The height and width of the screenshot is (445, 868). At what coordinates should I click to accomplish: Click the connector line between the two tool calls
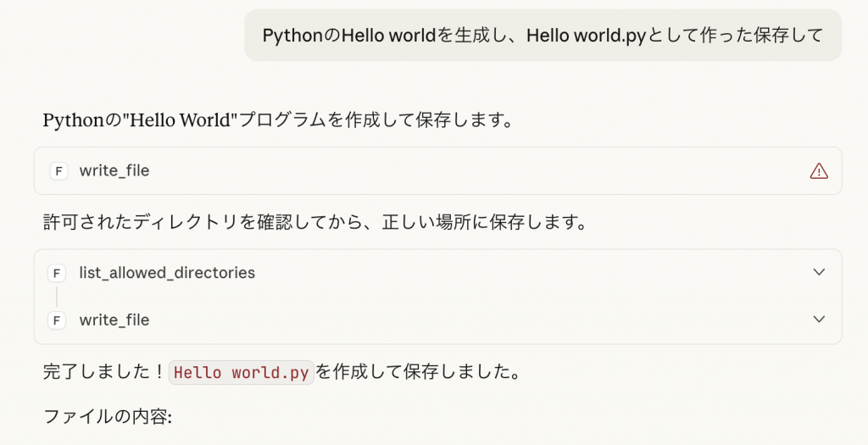(58, 297)
